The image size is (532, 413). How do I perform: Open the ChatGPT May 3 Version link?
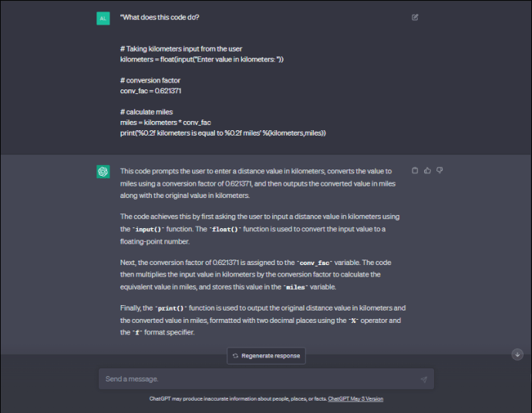[x=355, y=398]
